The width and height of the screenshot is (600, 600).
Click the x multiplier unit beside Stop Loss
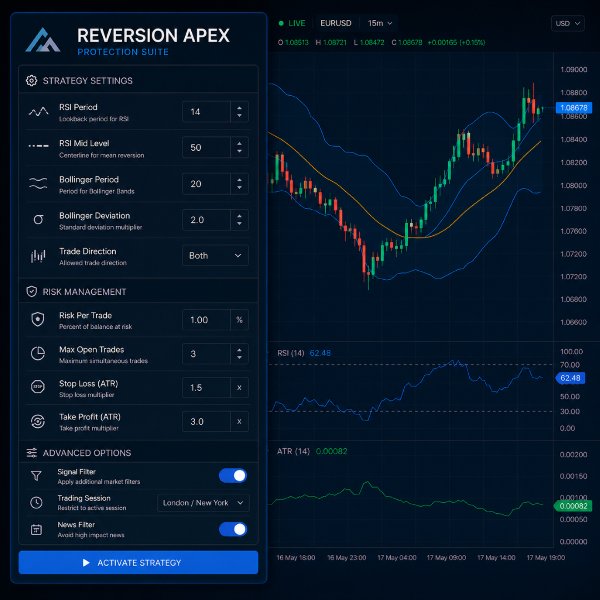240,387
